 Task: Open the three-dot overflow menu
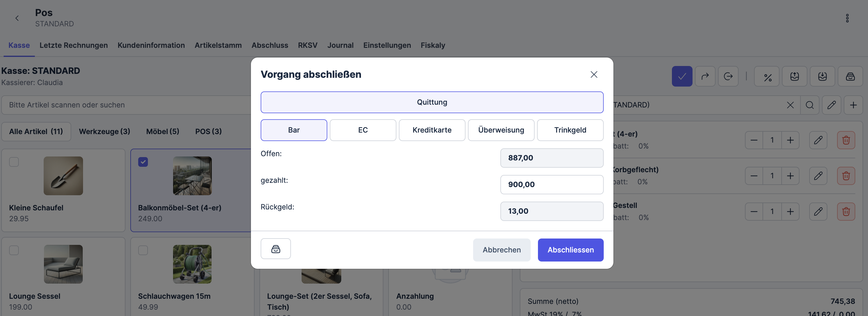pos(847,18)
